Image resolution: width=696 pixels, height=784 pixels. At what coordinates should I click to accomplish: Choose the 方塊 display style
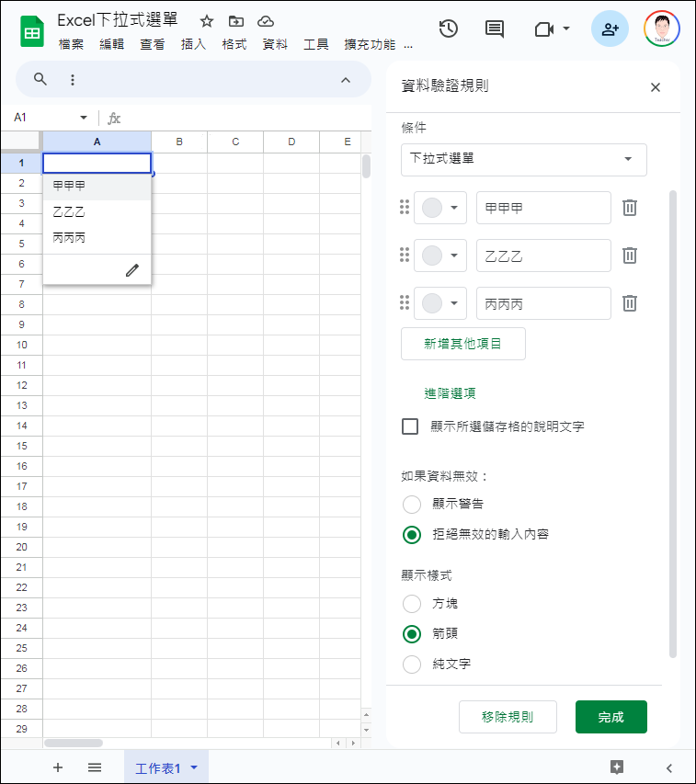[412, 604]
